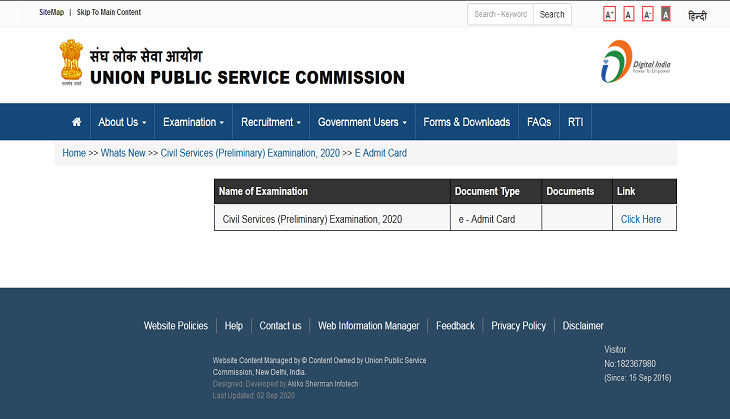Open Help footer link
The height and width of the screenshot is (419, 730).
(x=234, y=326)
